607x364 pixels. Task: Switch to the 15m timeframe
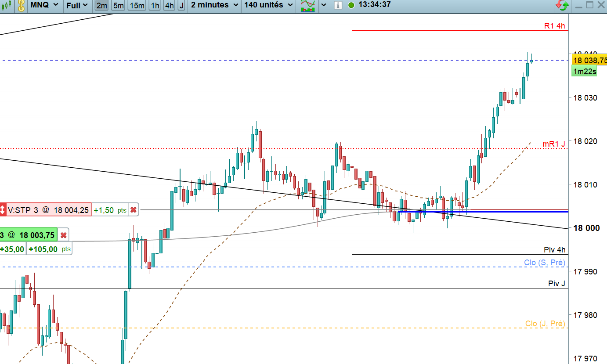[137, 5]
